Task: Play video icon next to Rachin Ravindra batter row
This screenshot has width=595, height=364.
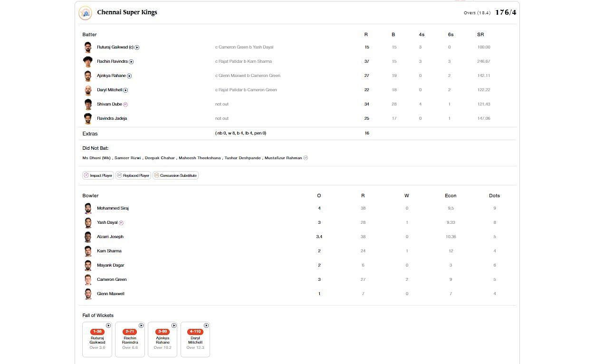Action: (131, 62)
